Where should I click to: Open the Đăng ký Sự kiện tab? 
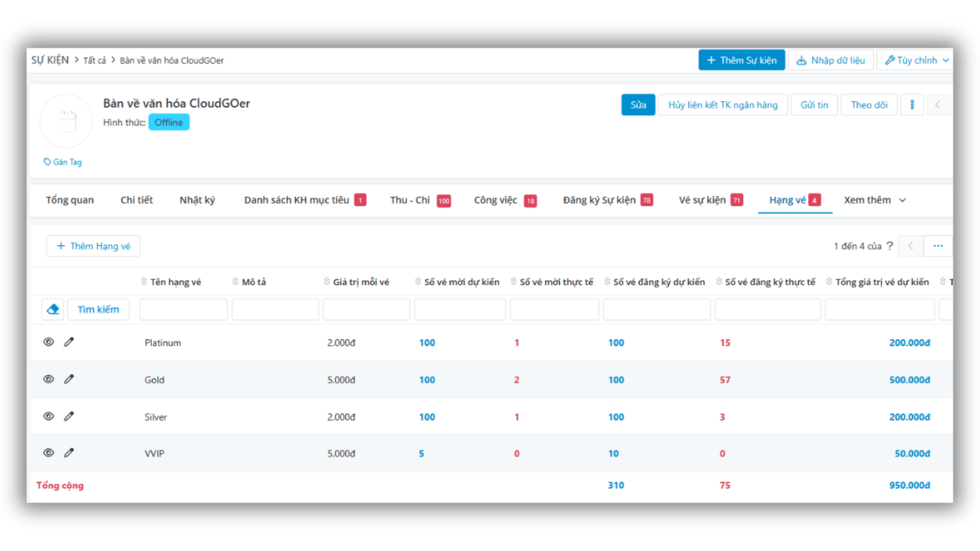(599, 200)
